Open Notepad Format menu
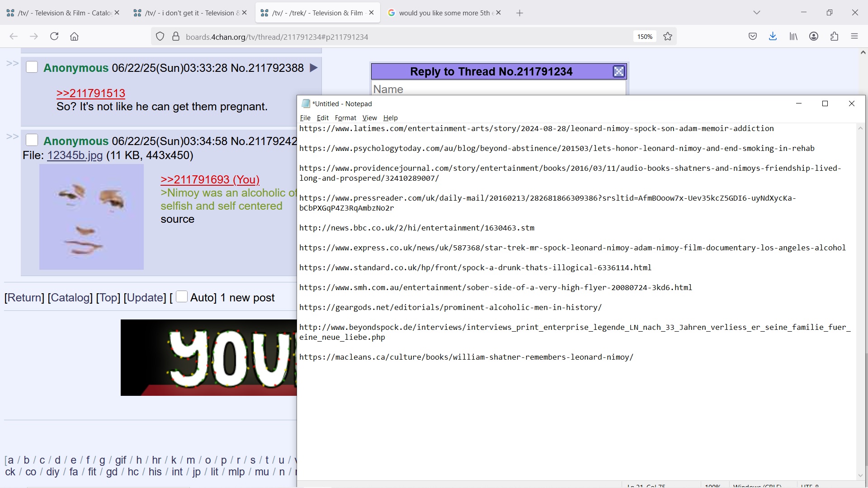Screen dimensions: 868x488 click(345, 118)
